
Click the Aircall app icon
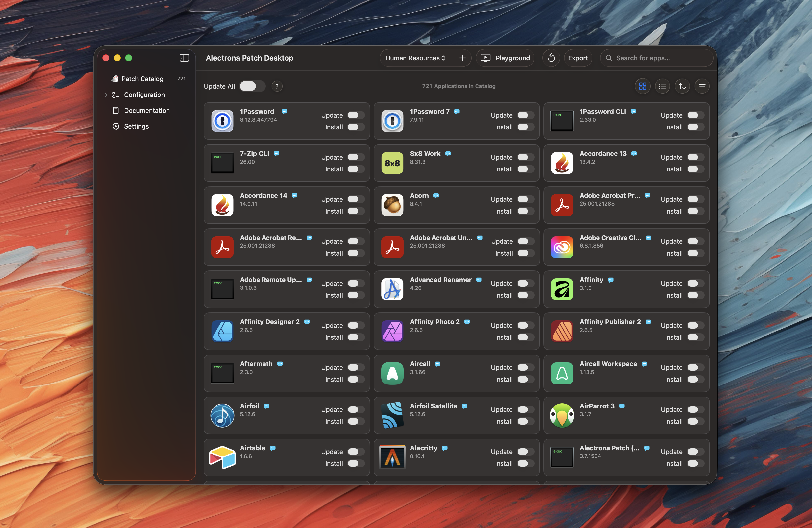click(392, 373)
